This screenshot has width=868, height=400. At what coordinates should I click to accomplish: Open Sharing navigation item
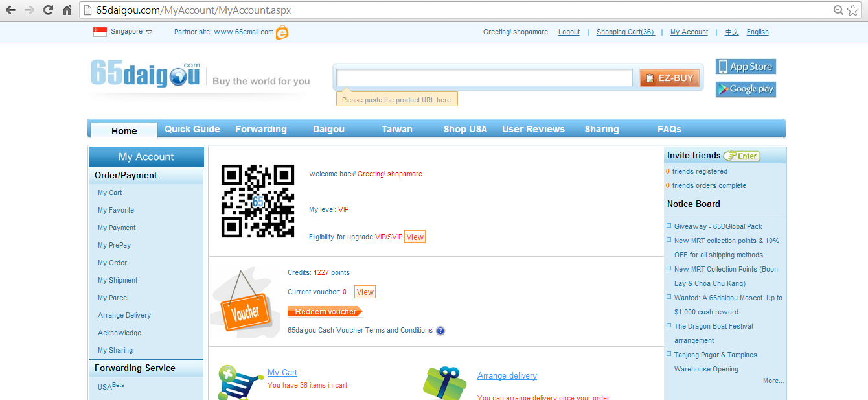tap(602, 129)
